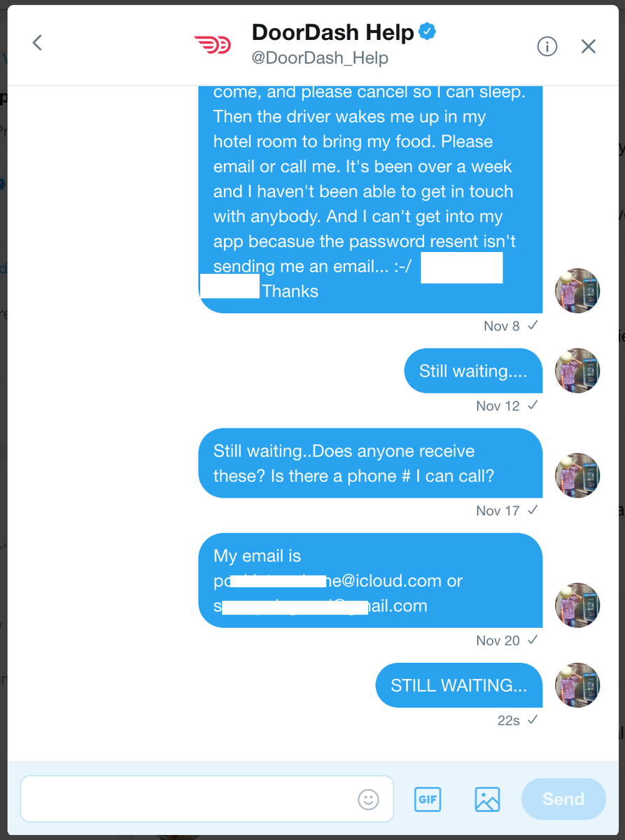Click avatar next to Nov 20 email message

577,605
